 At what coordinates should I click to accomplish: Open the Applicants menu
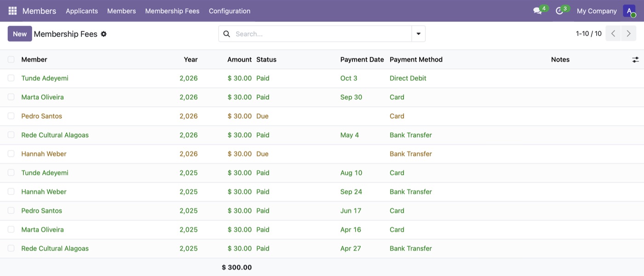pyautogui.click(x=82, y=11)
